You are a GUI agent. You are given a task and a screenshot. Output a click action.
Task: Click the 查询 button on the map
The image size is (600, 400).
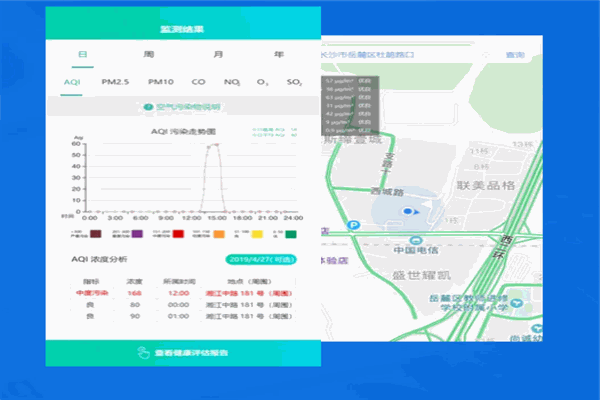tap(515, 55)
